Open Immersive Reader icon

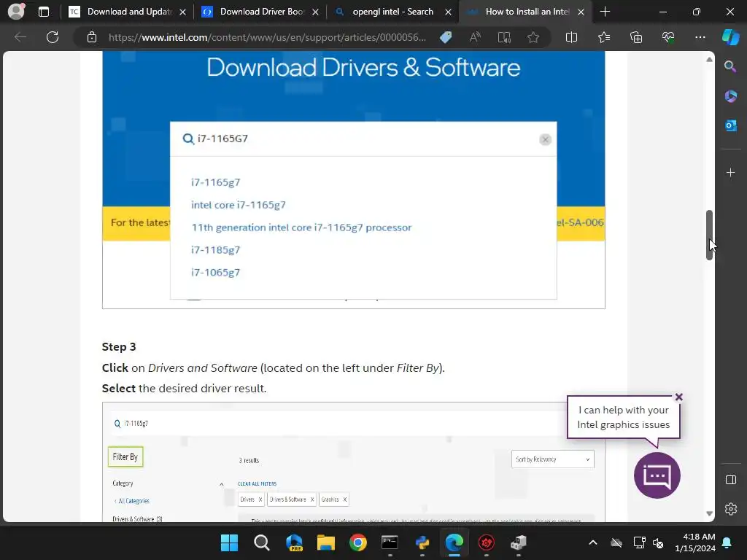pos(504,37)
